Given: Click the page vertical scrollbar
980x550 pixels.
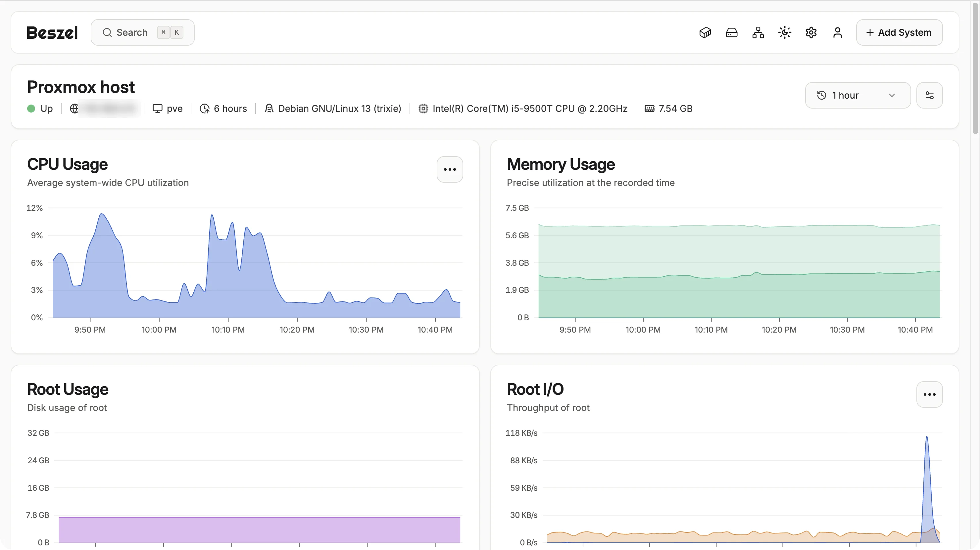Looking at the screenshot, I should point(975,68).
